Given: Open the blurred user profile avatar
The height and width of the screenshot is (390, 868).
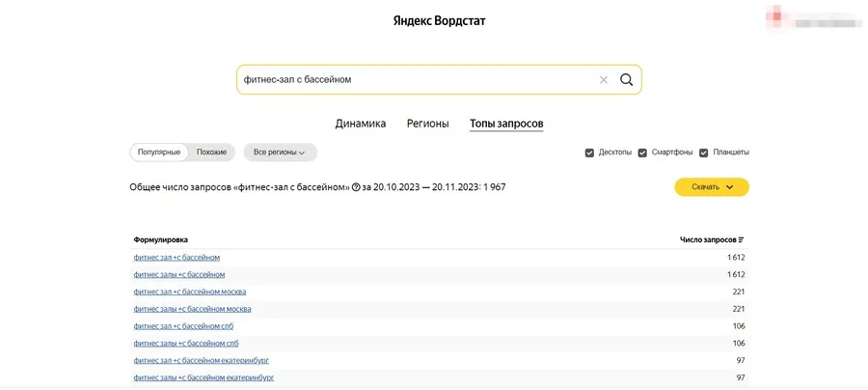Looking at the screenshot, I should click(776, 16).
